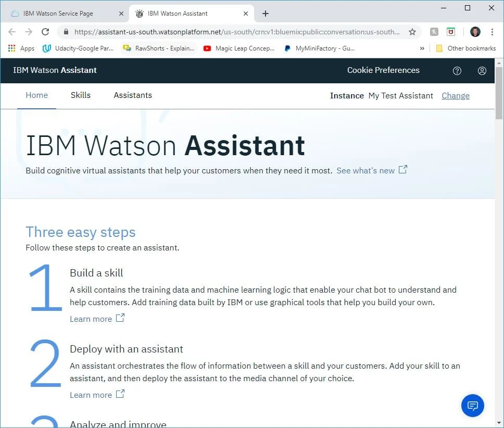Open a new browser tab
504x428 pixels.
click(x=265, y=14)
